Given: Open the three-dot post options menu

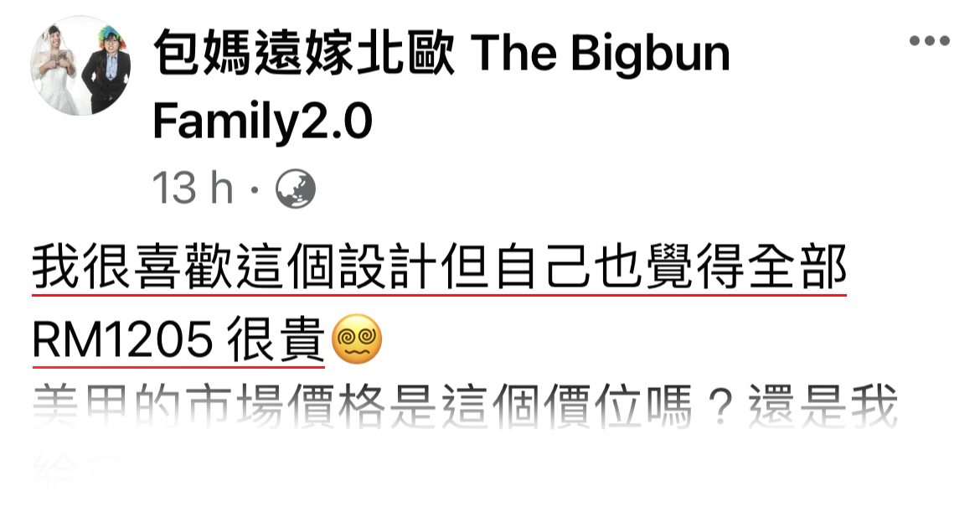Looking at the screenshot, I should pos(930,40).
